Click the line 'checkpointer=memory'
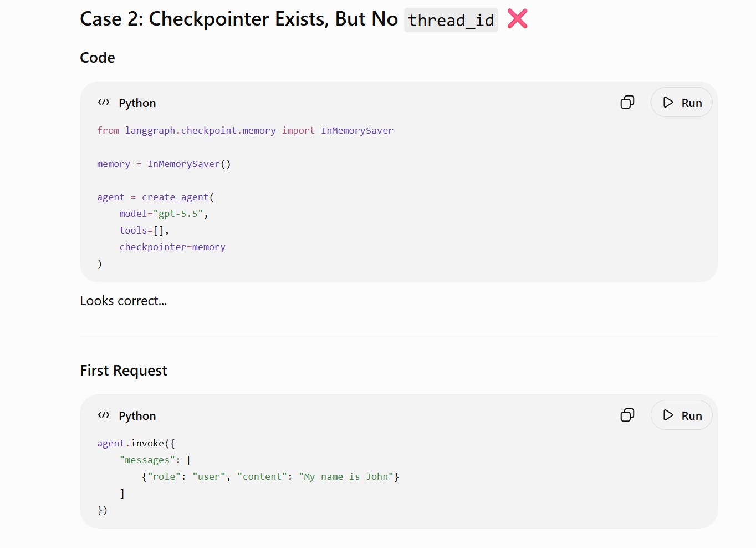Screen dimensions: 756x548 click(172, 247)
